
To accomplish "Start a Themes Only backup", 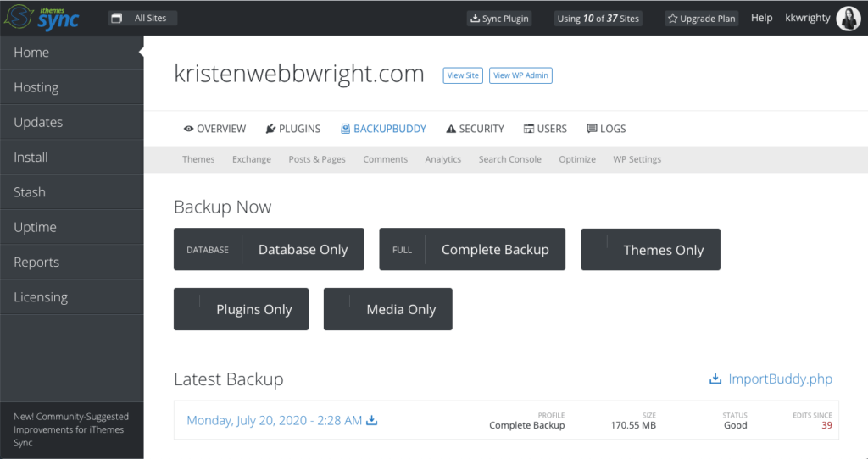I will tap(650, 250).
